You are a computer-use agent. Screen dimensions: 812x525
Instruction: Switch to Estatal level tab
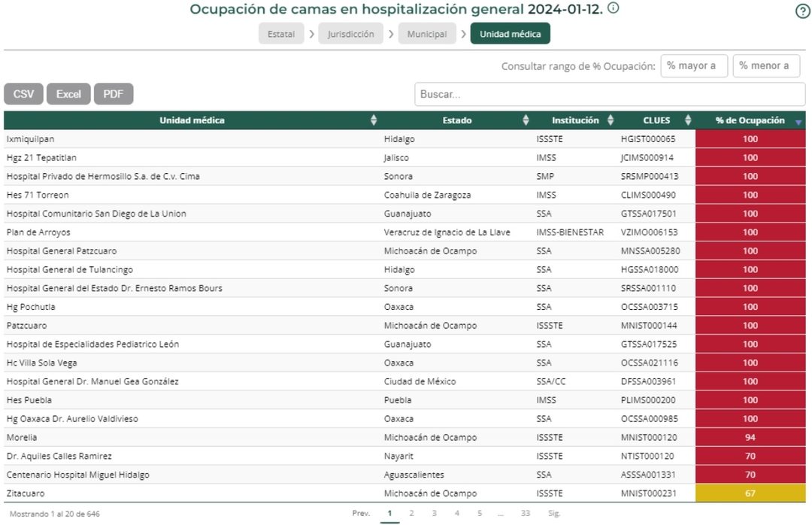click(281, 34)
